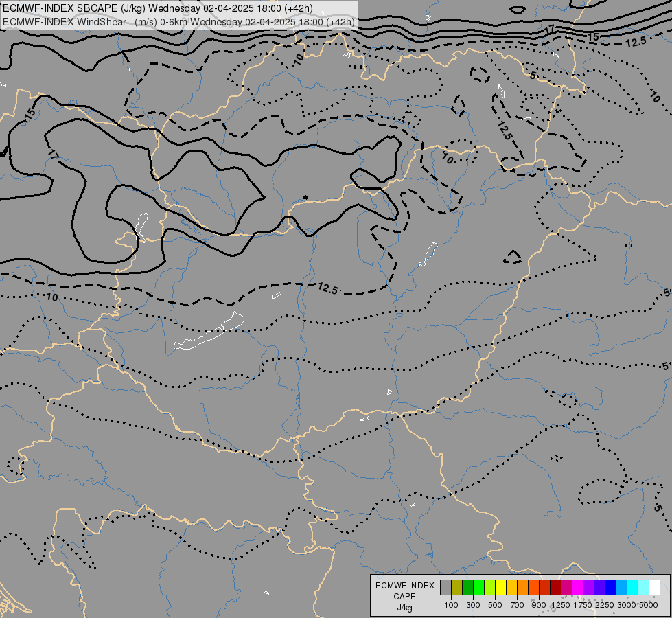Click the large white lake outline in the map center
The image size is (672, 618).
[x=209, y=331]
